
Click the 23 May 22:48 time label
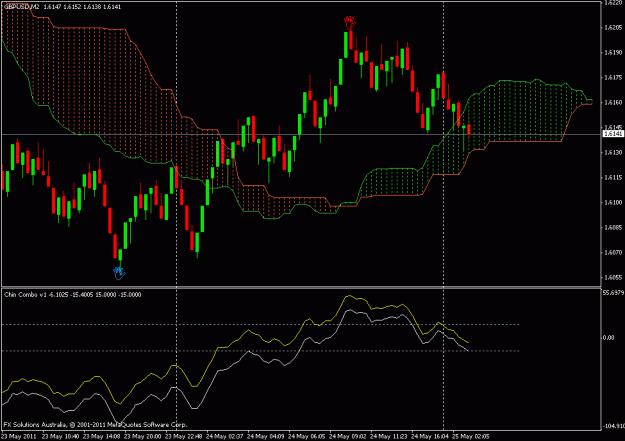(x=183, y=436)
